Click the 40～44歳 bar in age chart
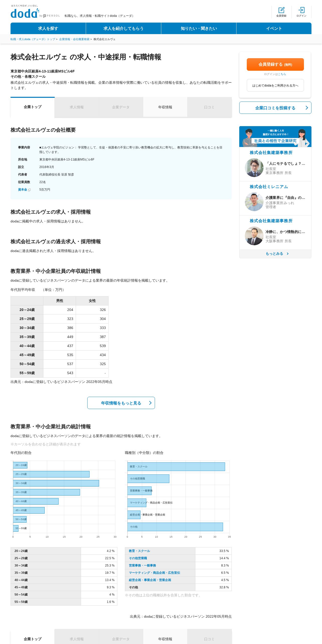This screenshot has width=322, height=644. click(36, 501)
